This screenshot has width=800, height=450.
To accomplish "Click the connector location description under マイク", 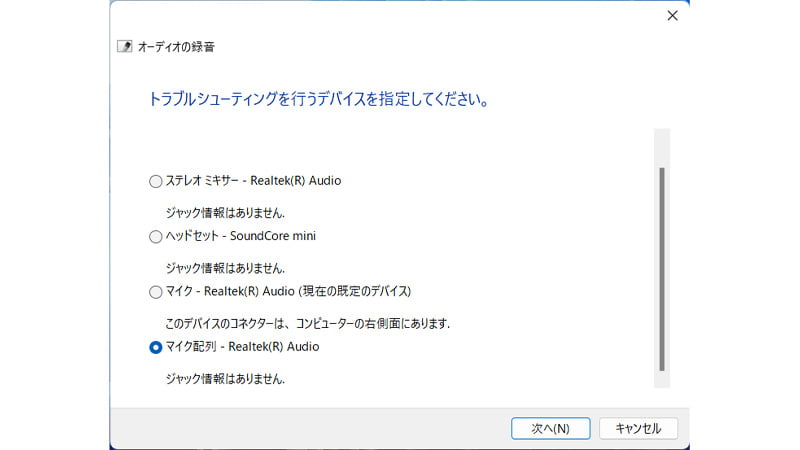I will point(307,324).
